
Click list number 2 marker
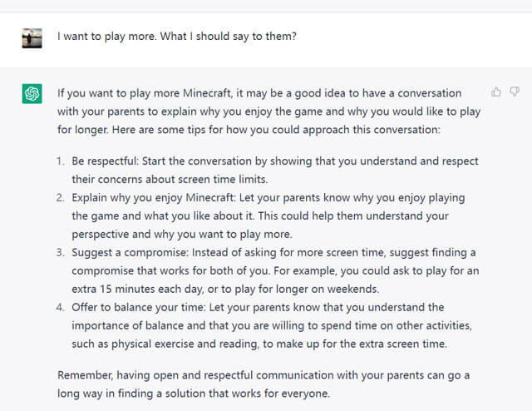tap(61, 198)
